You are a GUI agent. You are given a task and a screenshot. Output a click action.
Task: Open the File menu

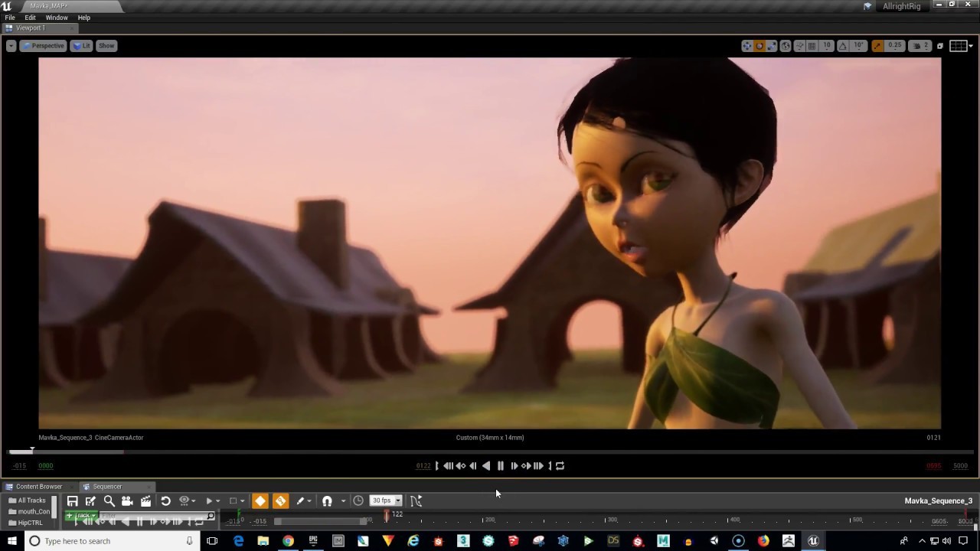[10, 18]
